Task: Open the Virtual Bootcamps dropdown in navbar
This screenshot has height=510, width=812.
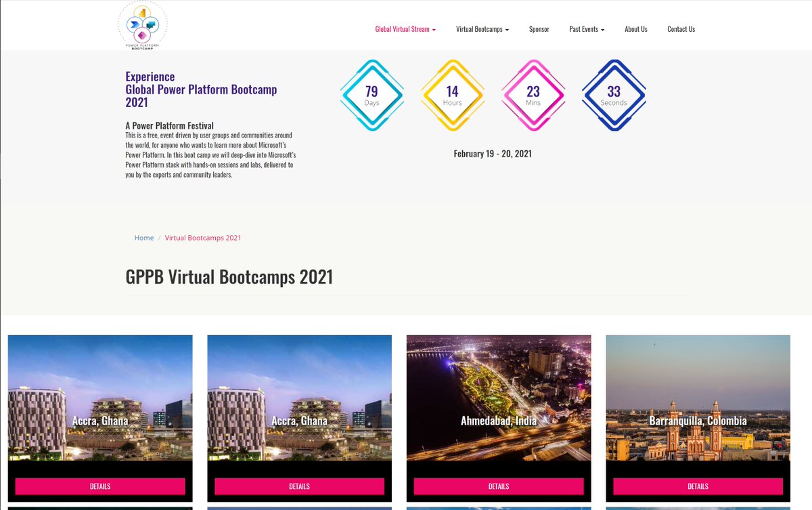Action: pos(482,29)
